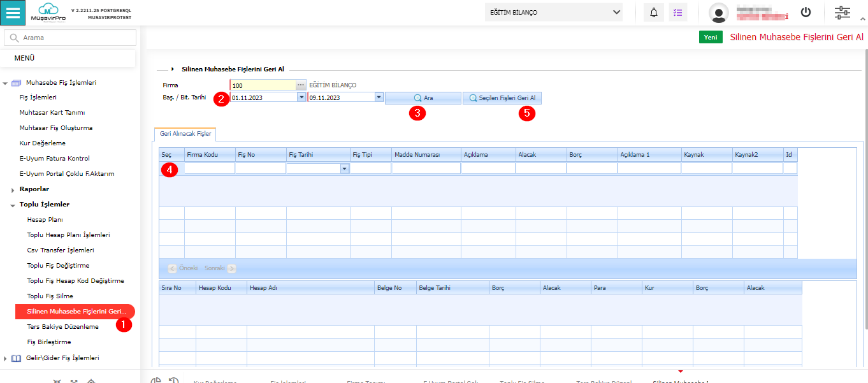This screenshot has height=383, width=868.
Task: Focus the Arama search field
Action: (x=70, y=38)
